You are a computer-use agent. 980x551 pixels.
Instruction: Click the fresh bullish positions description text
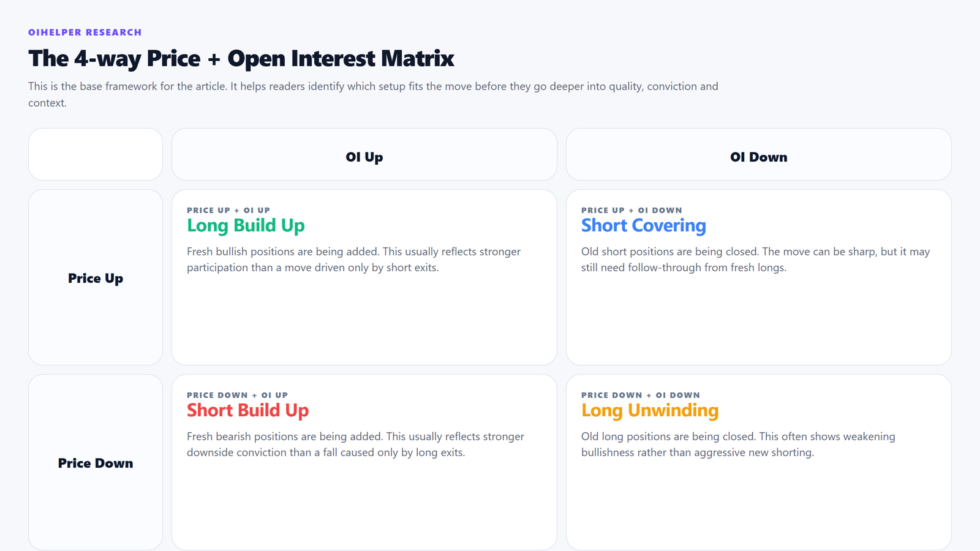(353, 260)
